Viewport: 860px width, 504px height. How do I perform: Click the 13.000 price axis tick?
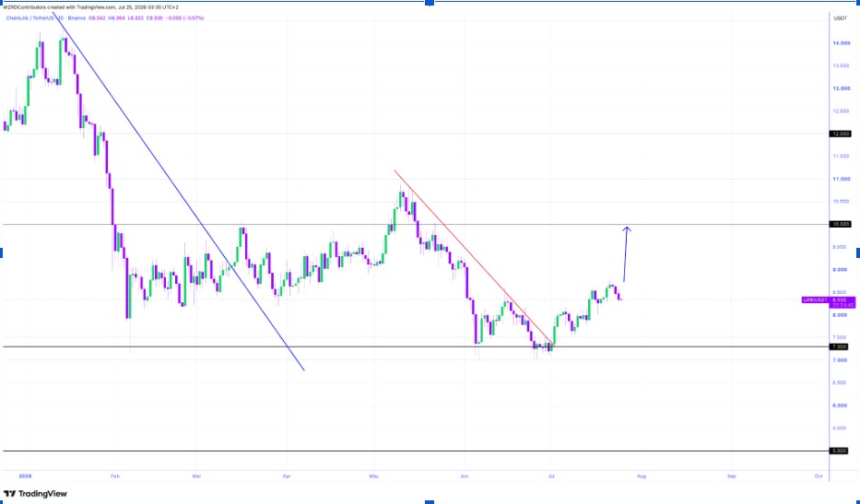(x=842, y=88)
